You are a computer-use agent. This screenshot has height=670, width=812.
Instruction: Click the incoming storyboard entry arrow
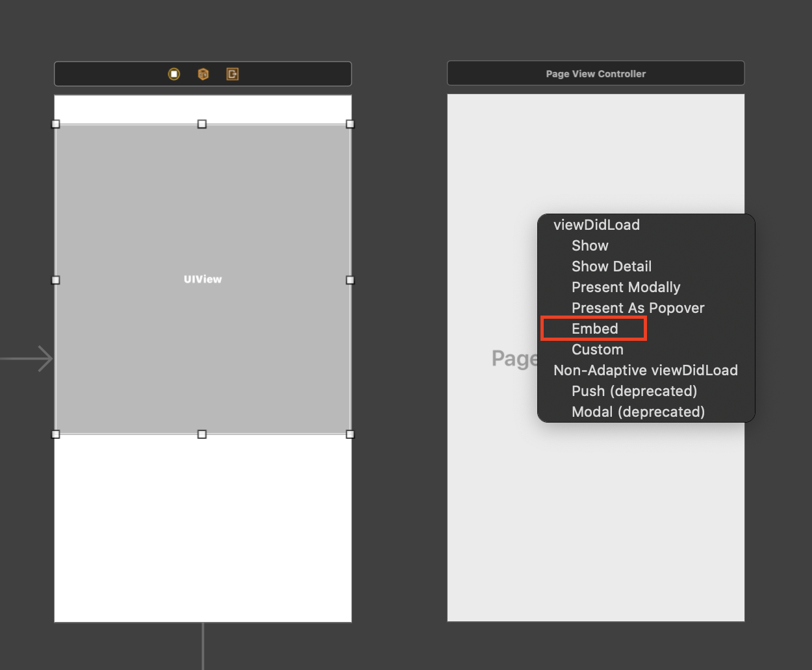(26, 358)
